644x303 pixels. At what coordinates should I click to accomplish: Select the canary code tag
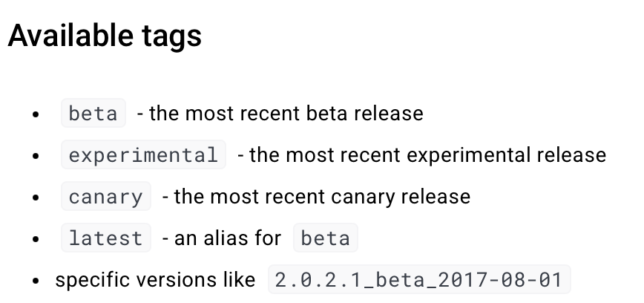click(106, 197)
